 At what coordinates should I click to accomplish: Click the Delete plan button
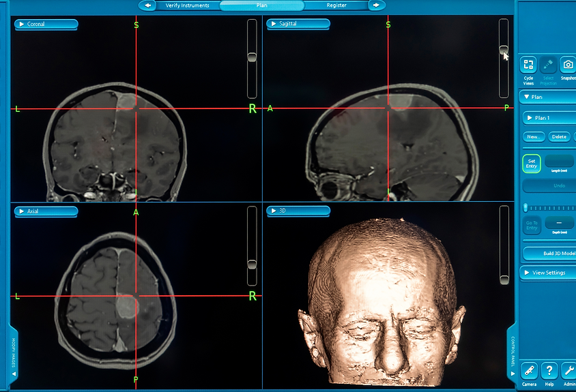tap(559, 136)
